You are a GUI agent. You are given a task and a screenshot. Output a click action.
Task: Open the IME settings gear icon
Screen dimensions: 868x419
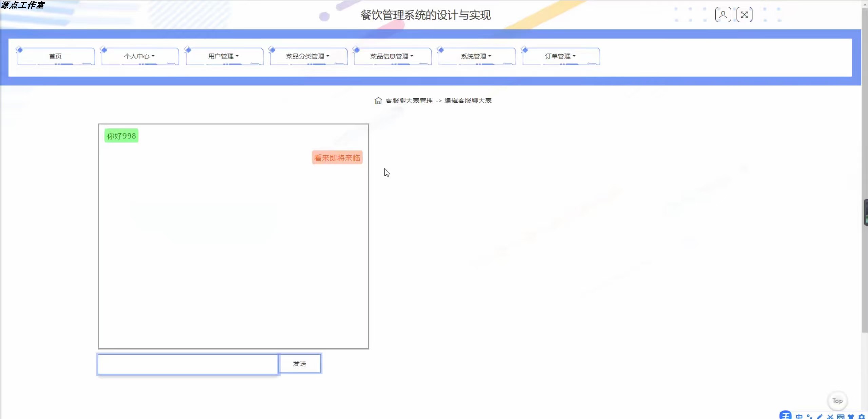(862, 416)
